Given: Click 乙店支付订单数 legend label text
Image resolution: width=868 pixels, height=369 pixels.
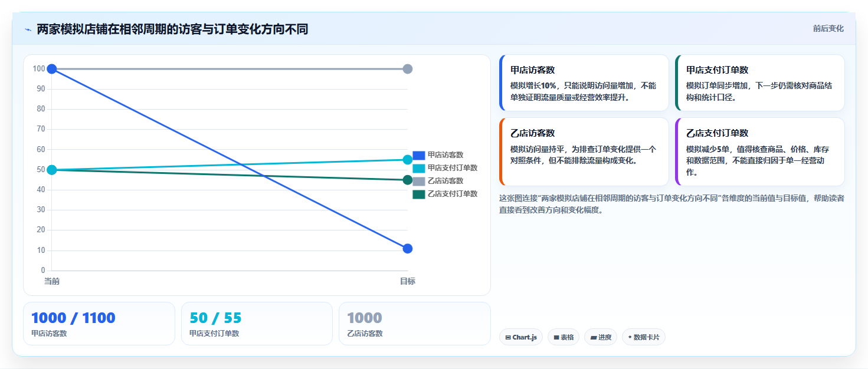Looking at the screenshot, I should point(453,194).
